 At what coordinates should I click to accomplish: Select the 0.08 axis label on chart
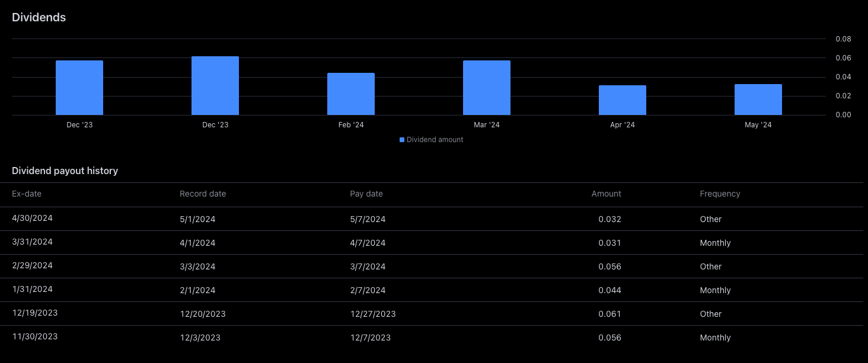(843, 38)
